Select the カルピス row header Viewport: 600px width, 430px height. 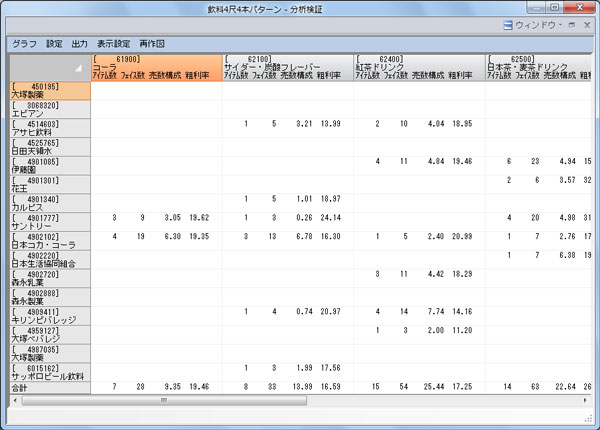point(50,203)
